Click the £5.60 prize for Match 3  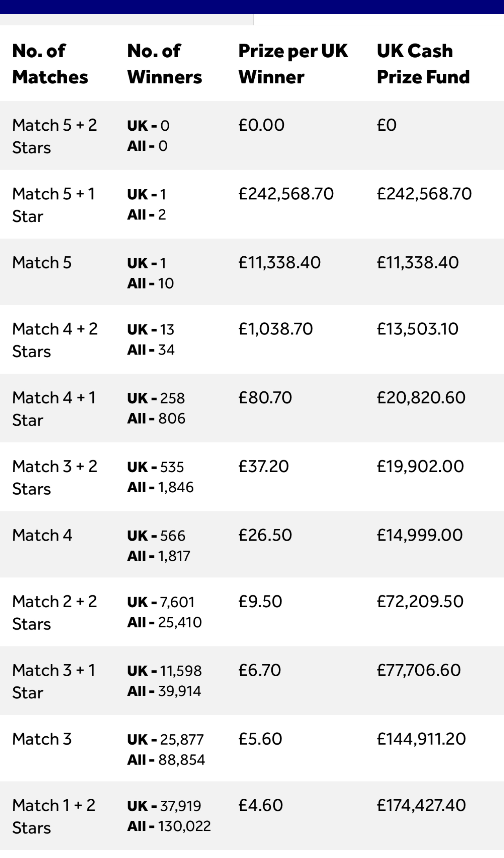[x=260, y=739]
